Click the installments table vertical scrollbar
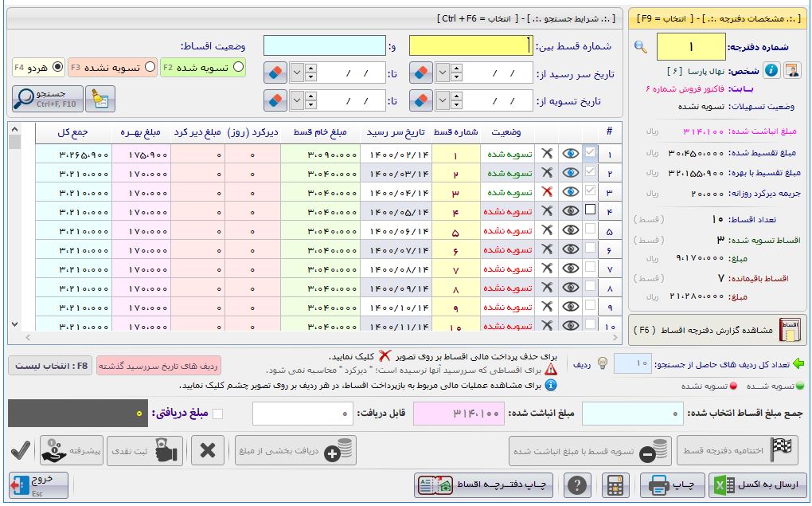Viewport: 812px width, 506px height. (x=14, y=231)
